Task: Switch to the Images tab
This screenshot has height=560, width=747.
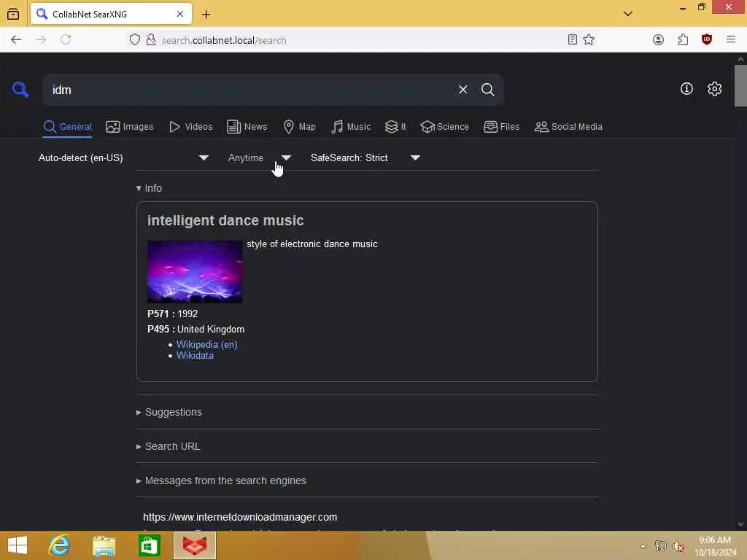Action: (130, 127)
